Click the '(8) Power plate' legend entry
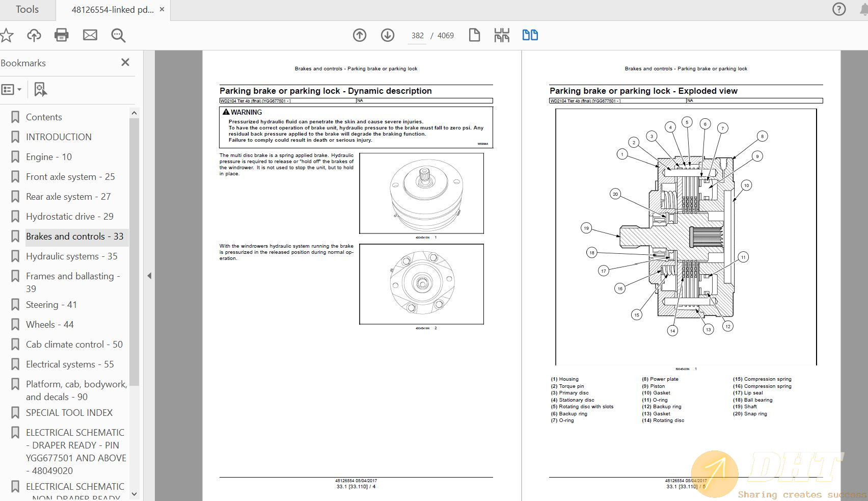The height and width of the screenshot is (501, 868). (660, 379)
